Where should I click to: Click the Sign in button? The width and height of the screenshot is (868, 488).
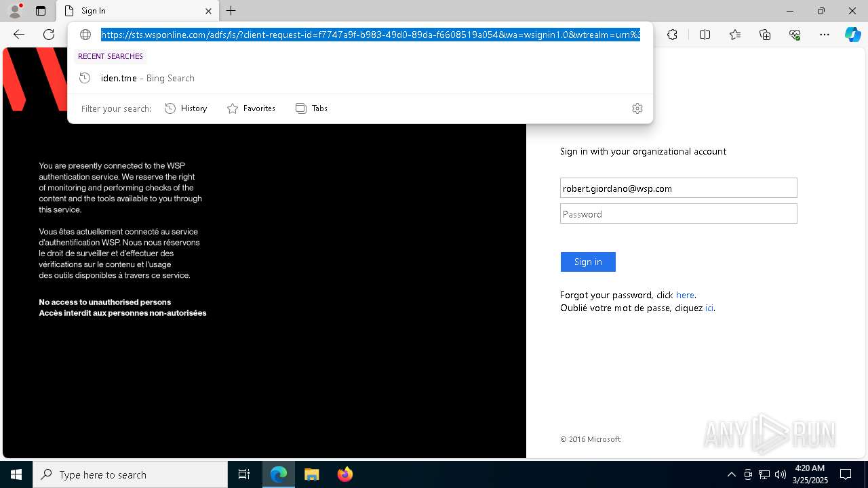[x=588, y=262]
